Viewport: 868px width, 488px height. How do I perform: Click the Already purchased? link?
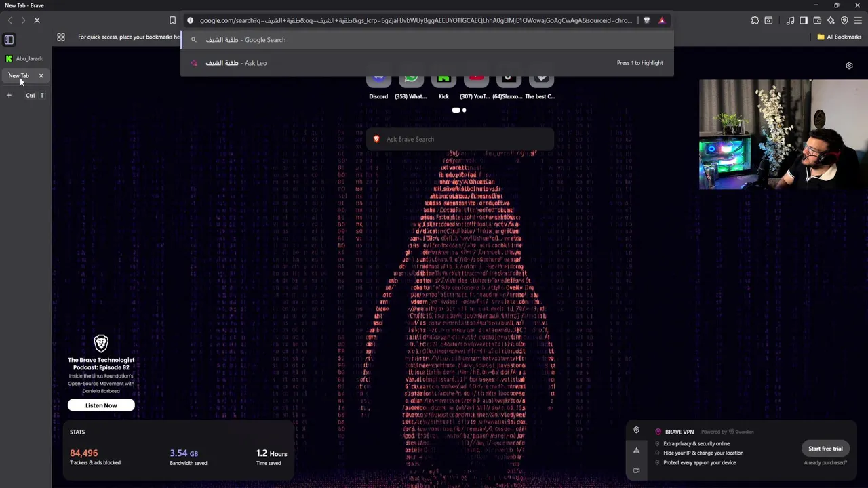click(x=825, y=462)
